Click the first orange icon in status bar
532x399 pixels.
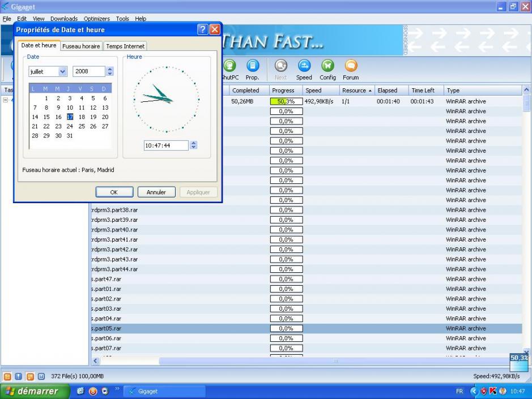point(8,376)
